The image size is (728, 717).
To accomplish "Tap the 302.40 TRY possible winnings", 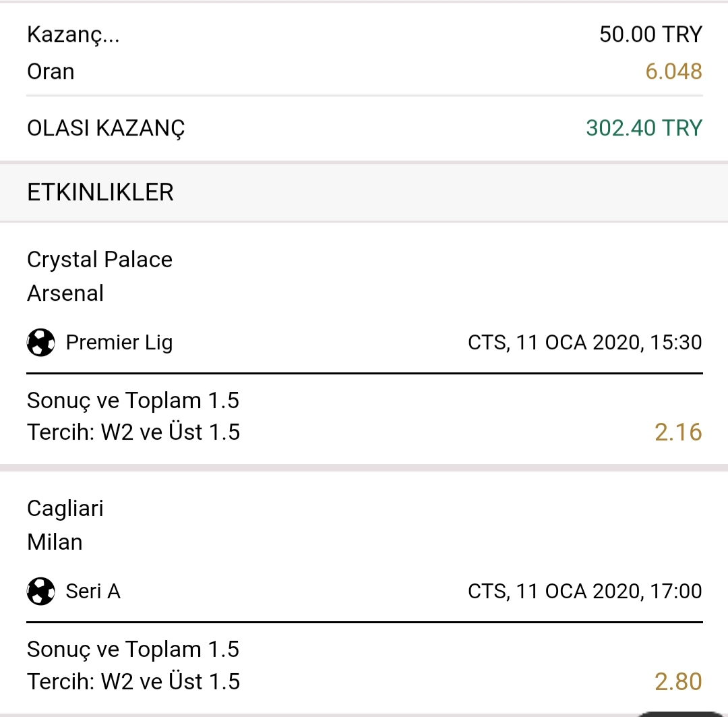I will click(x=644, y=128).
